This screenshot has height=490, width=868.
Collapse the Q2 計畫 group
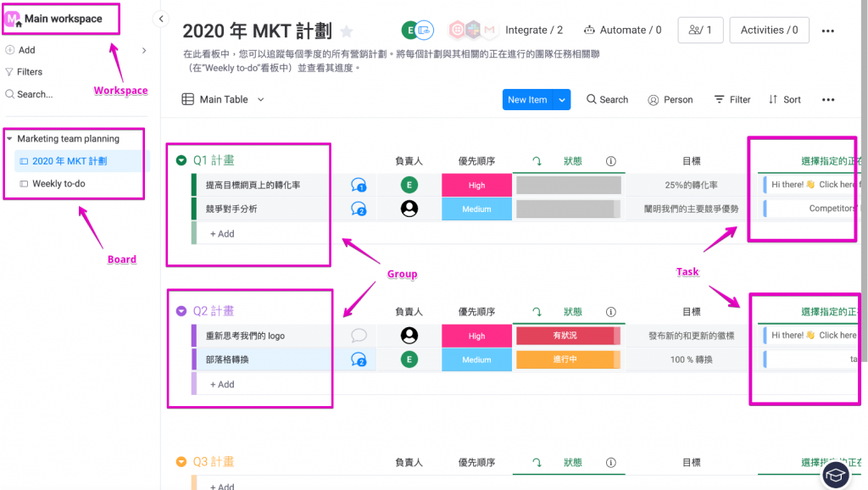pyautogui.click(x=181, y=311)
